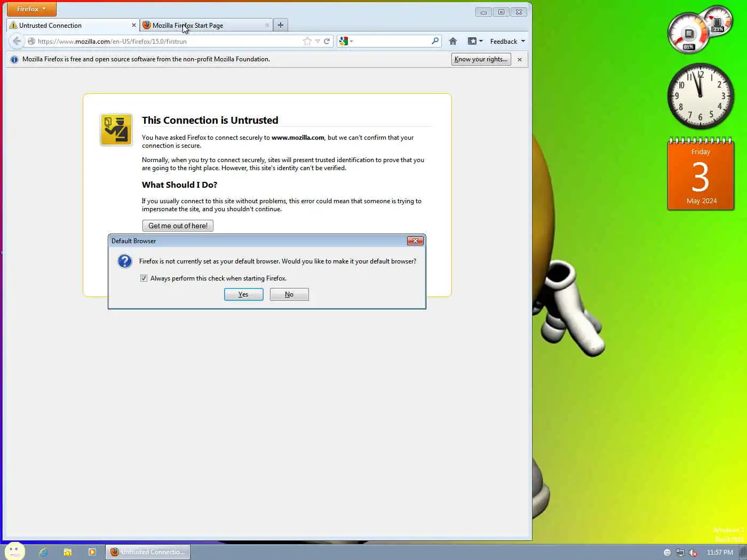Uncheck Always perform this check when starting Firefox
747x560 pixels.
tap(144, 278)
